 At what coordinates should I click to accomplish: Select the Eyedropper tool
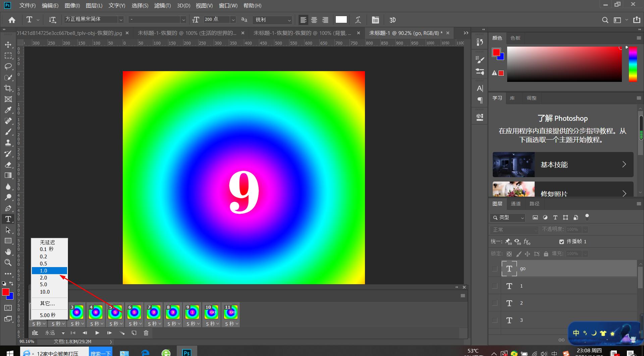[x=8, y=110]
